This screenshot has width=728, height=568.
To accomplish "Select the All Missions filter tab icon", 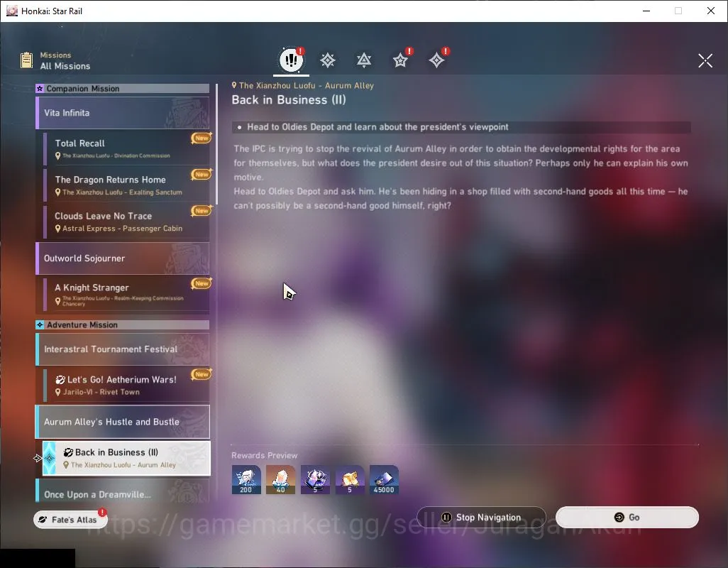I will click(x=291, y=60).
